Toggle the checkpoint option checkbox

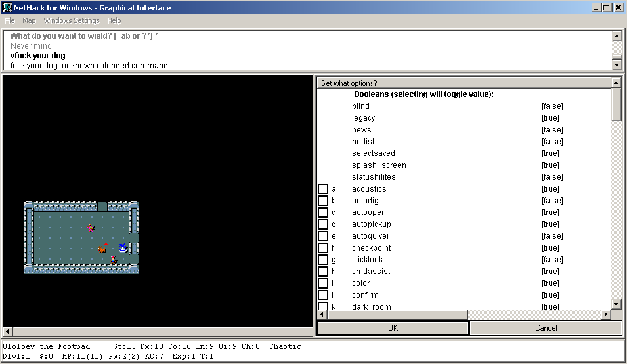[x=323, y=248]
